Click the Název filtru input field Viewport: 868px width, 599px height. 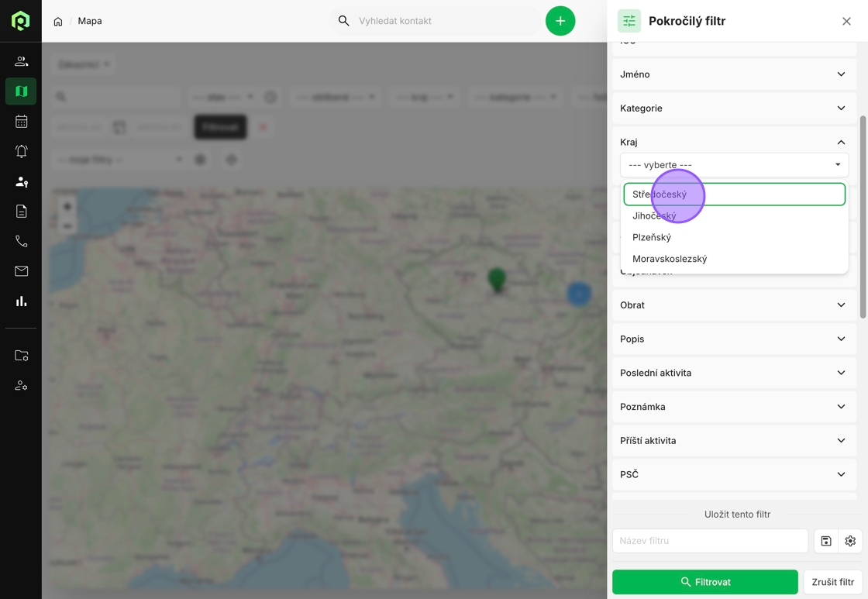tap(710, 541)
